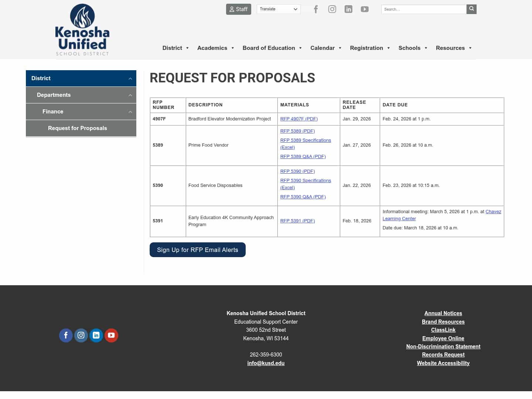Open the RFP 5390 Q&A (PDF) link
The image size is (532, 399).
pyautogui.click(x=303, y=197)
